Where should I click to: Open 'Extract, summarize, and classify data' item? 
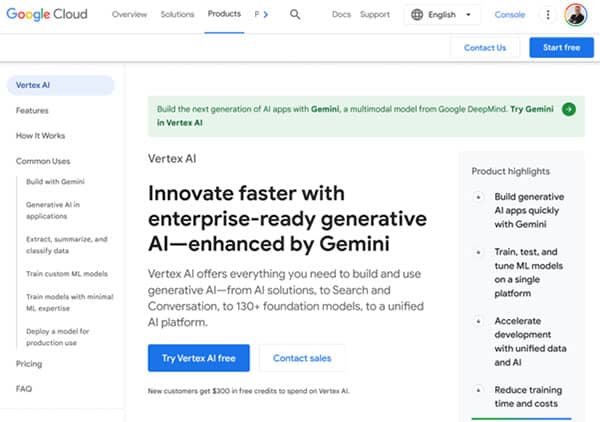click(x=67, y=245)
